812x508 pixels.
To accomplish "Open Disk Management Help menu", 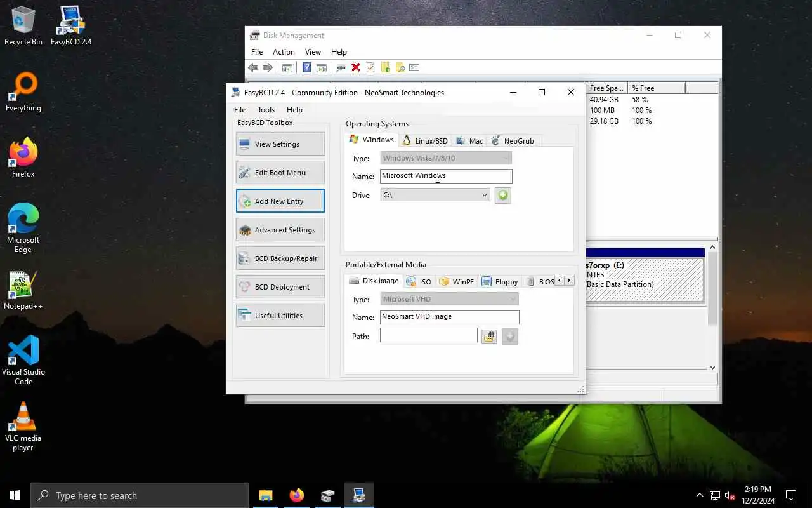I will click(339, 52).
